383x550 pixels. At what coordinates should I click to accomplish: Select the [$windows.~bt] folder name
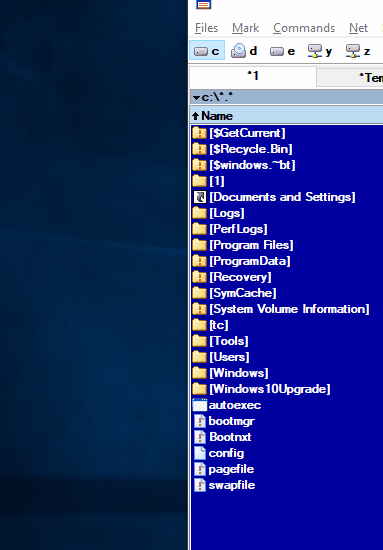(x=252, y=165)
